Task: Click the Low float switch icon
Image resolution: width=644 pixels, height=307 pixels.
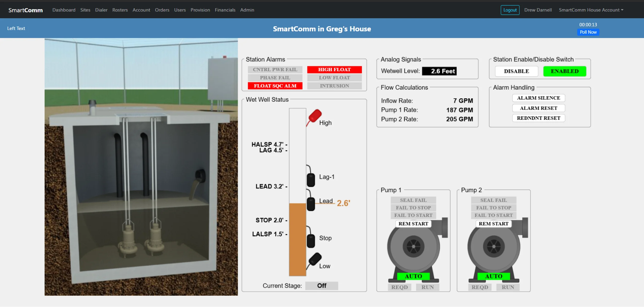Action: 315,259
